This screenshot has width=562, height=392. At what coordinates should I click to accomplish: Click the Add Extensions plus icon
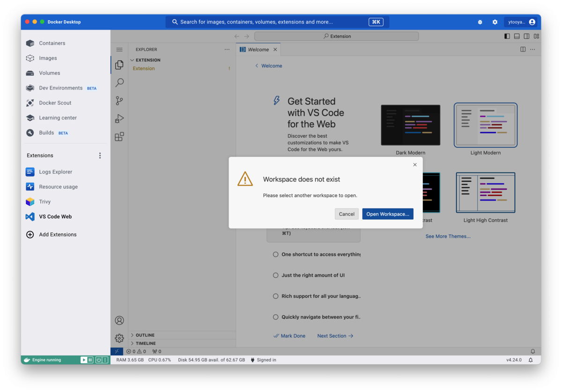point(30,235)
